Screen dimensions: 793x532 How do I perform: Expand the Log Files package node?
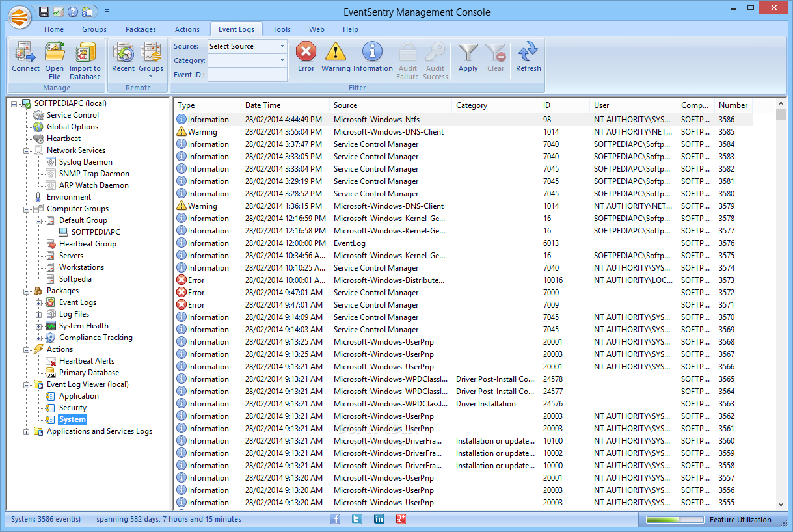tap(39, 314)
